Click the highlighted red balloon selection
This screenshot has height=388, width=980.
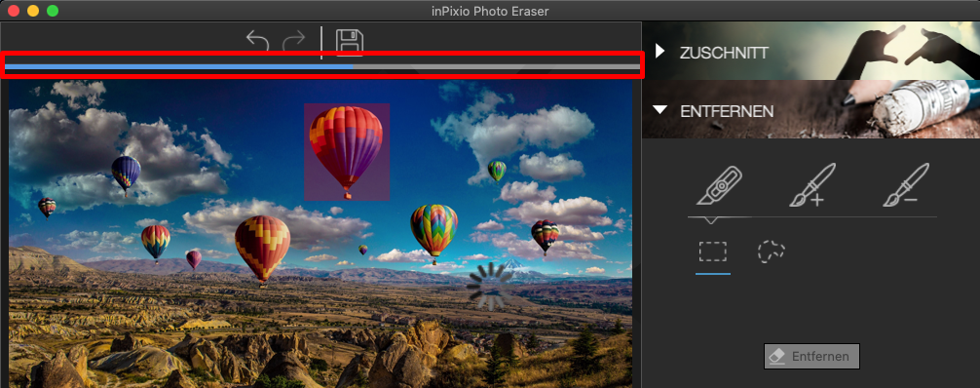[x=347, y=152]
